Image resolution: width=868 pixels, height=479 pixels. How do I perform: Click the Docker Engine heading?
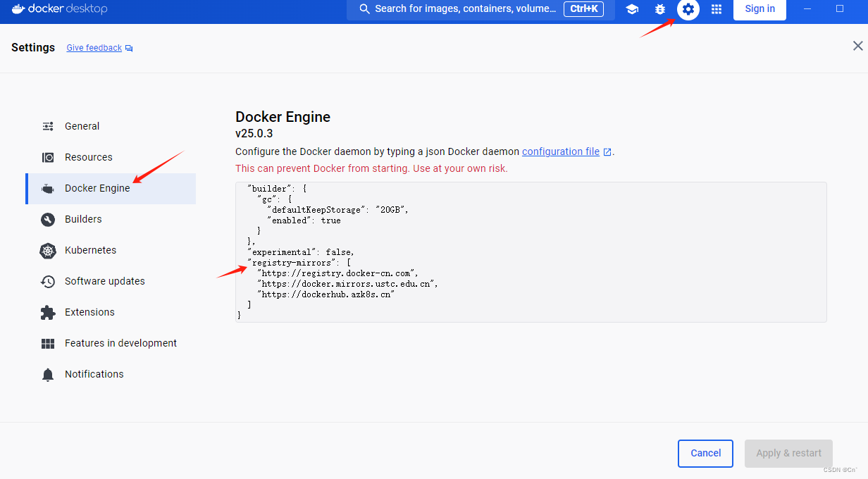click(283, 117)
